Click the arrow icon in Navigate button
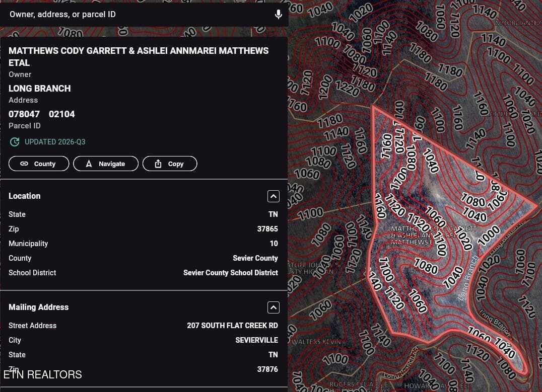This screenshot has height=392, width=542. (89, 164)
